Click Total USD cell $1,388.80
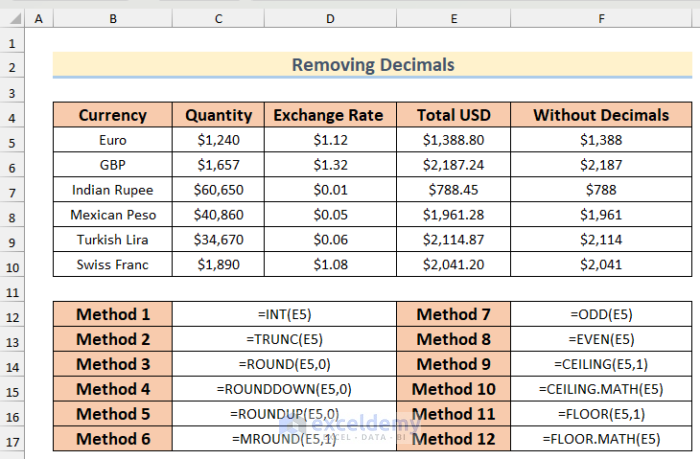Image resolution: width=700 pixels, height=459 pixels. 454,140
